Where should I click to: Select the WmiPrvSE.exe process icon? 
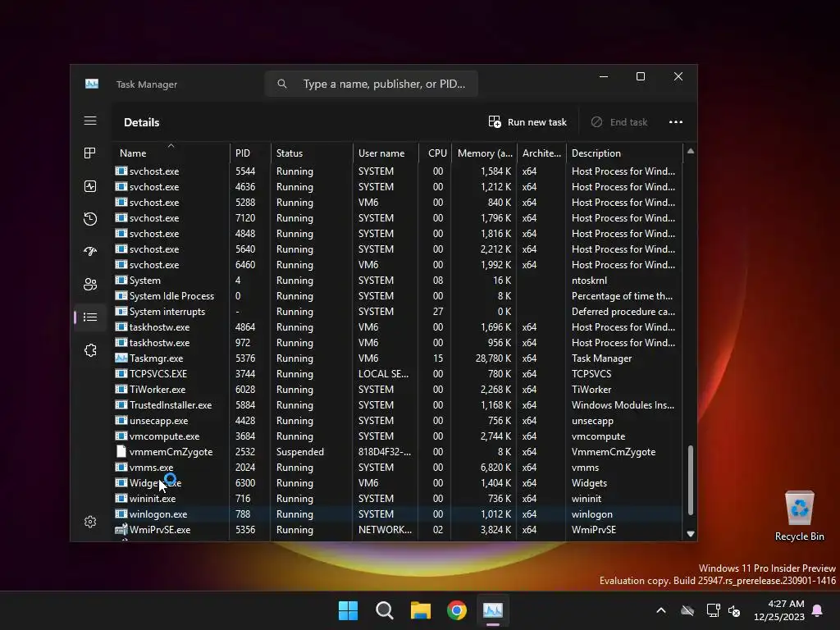[121, 530]
